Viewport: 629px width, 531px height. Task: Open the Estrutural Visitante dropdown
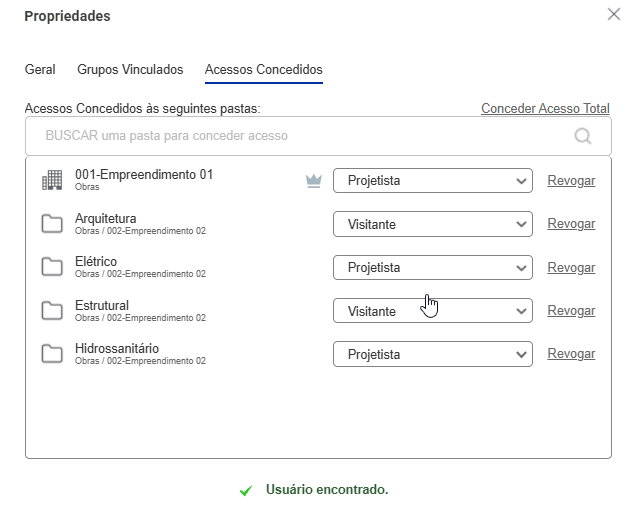coord(433,310)
